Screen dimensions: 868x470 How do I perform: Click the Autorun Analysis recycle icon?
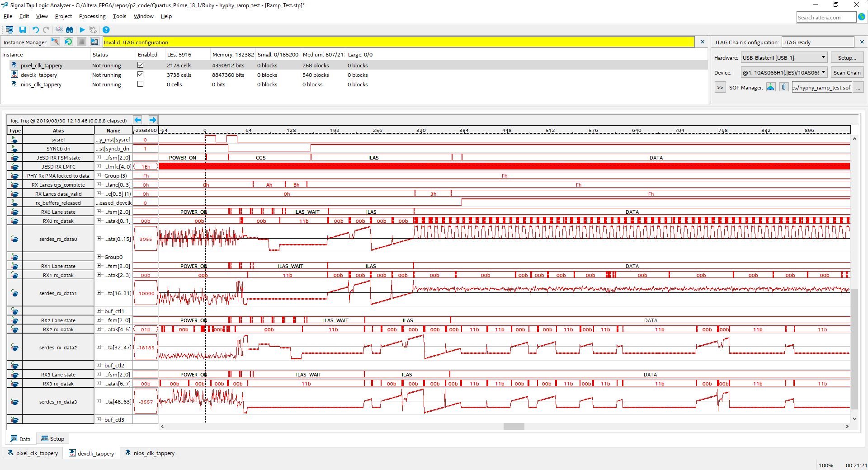(93, 30)
